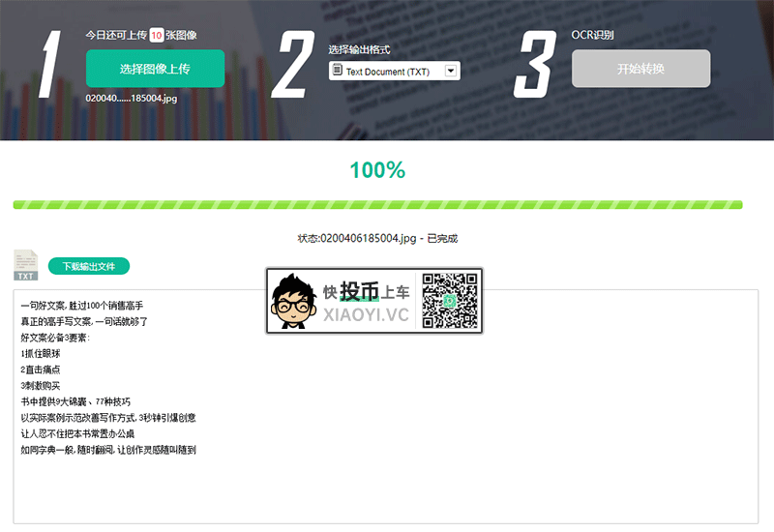The height and width of the screenshot is (532, 774).
Task: Click the document icon inside format dropdown
Action: coord(337,70)
